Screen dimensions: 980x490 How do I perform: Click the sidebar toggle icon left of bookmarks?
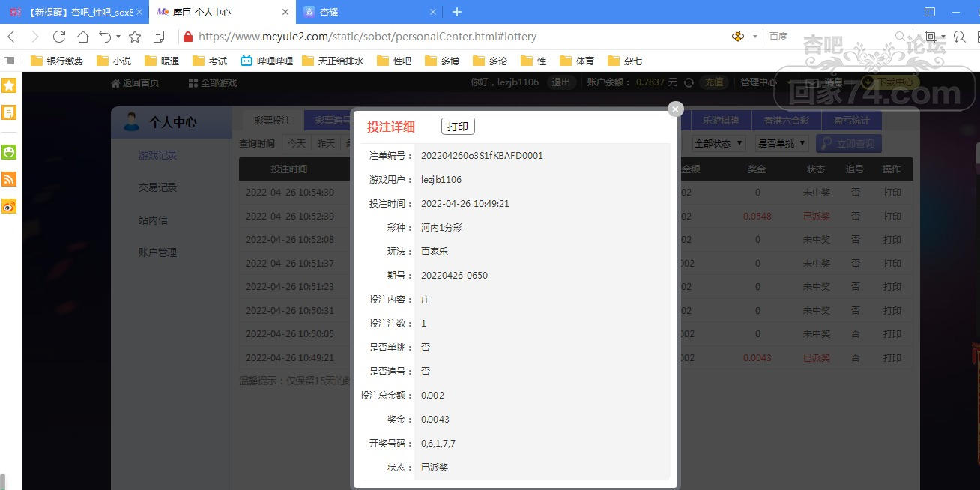tap(10, 61)
